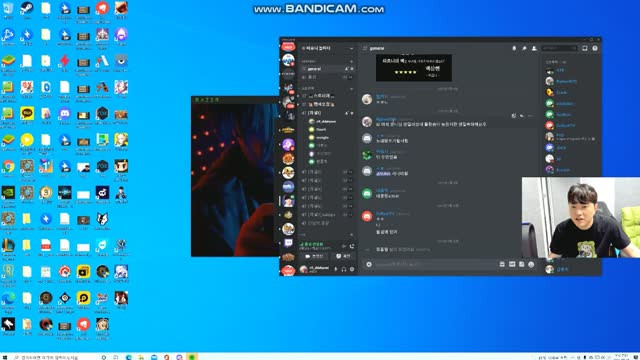Image resolution: width=640 pixels, height=360 pixels.
Task: Start screen share button in voice panel
Action: [343, 256]
